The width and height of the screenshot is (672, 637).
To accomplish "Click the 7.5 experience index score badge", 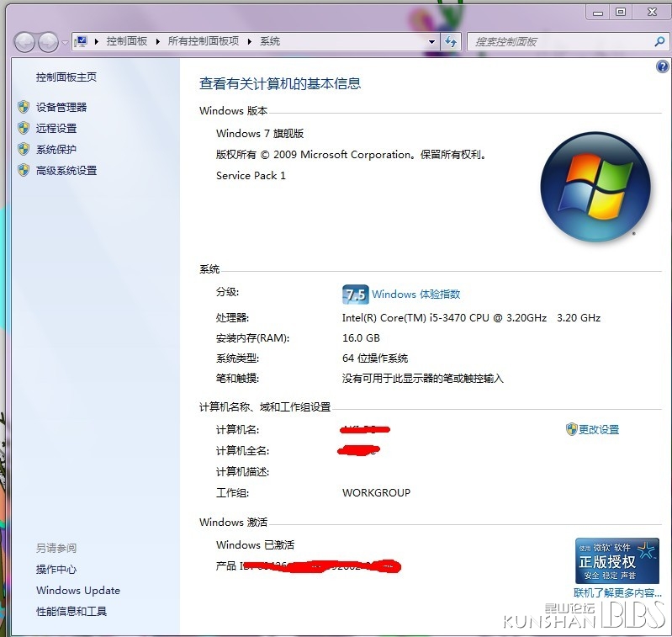I will pyautogui.click(x=355, y=295).
